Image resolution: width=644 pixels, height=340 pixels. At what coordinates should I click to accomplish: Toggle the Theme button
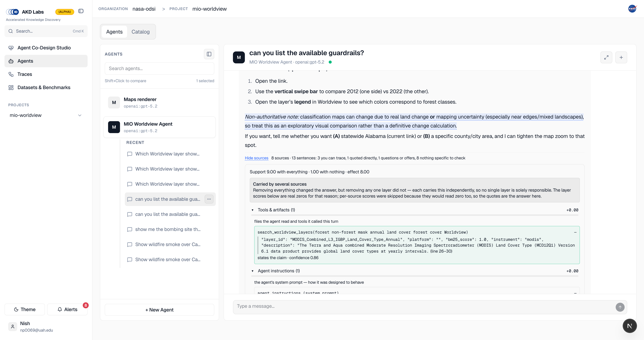point(25,309)
